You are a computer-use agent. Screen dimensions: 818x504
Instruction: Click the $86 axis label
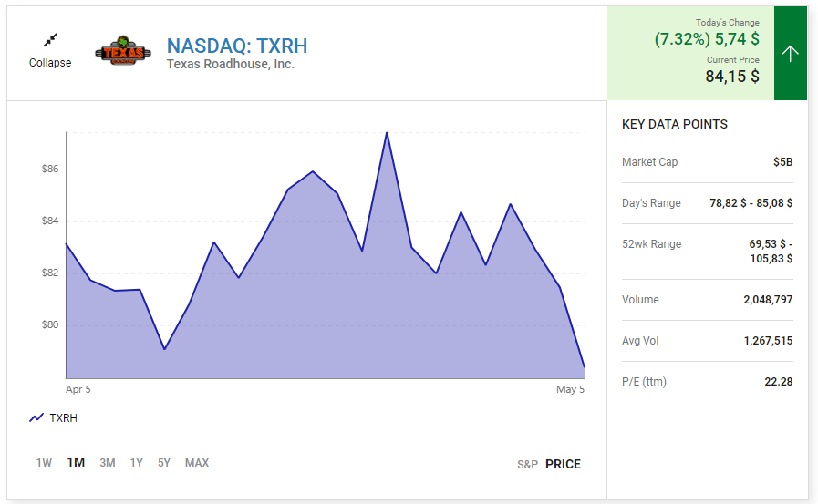point(50,169)
